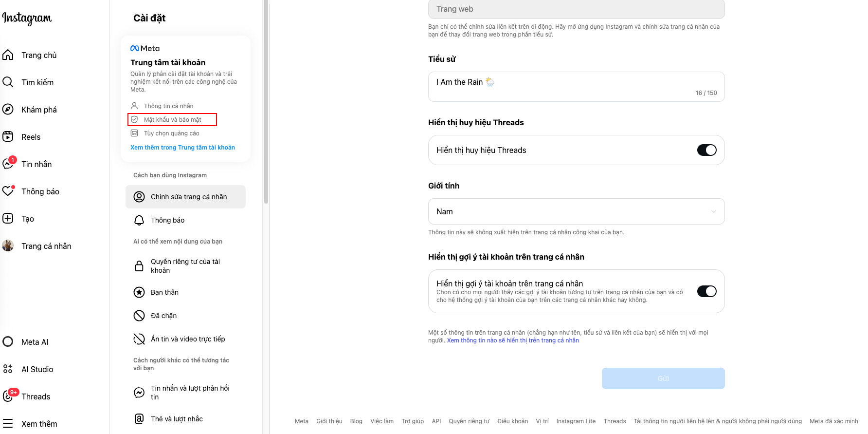Open Threads icon in sidebar
Viewport: 868px width, 434px height.
8,396
